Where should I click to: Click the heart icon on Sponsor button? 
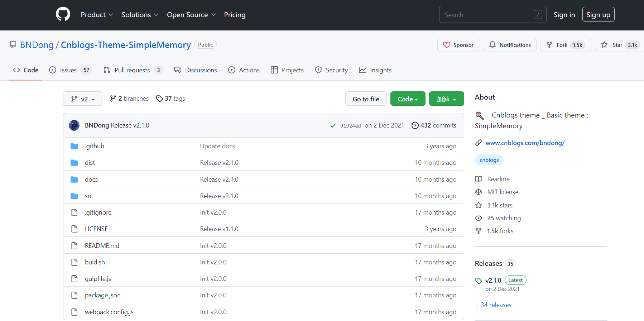(x=447, y=45)
